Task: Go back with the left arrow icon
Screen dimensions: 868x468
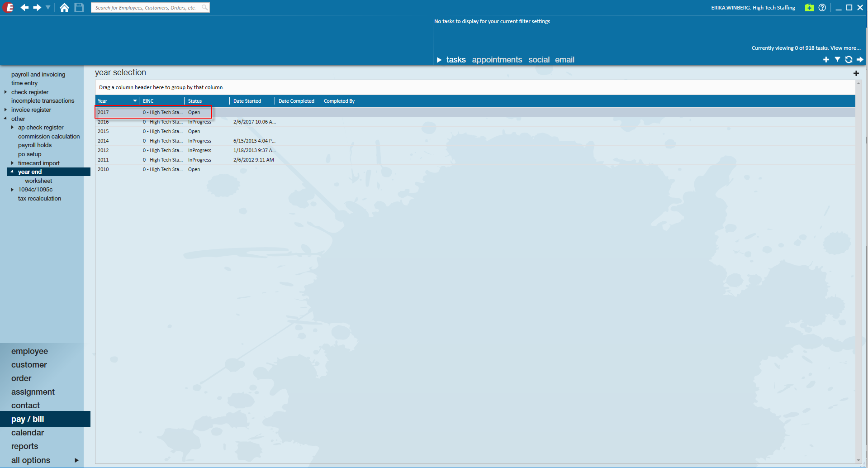Action: click(x=24, y=8)
